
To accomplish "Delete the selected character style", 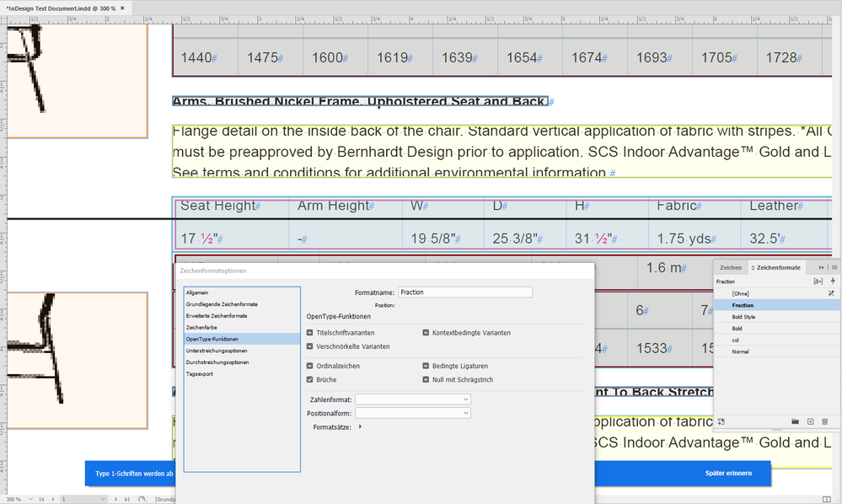I will (x=823, y=420).
